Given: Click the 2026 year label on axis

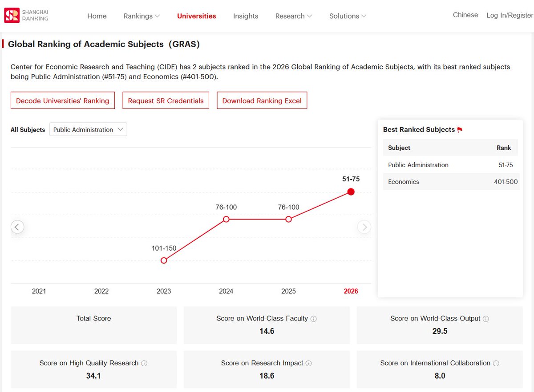Looking at the screenshot, I should (x=351, y=292).
